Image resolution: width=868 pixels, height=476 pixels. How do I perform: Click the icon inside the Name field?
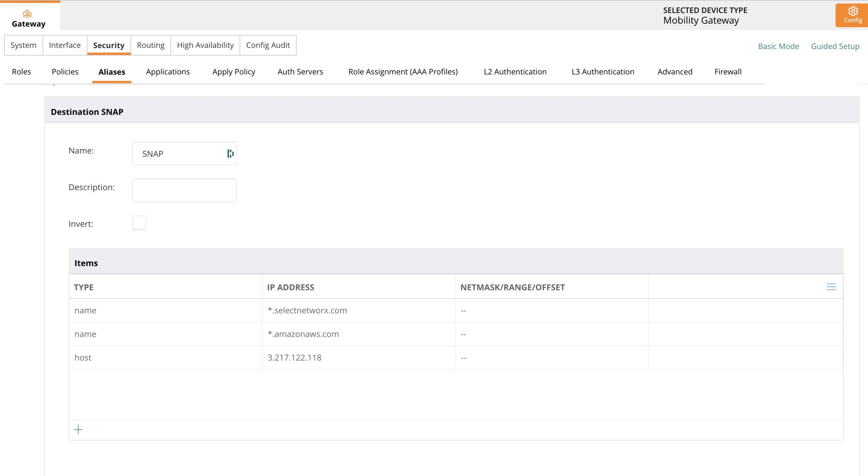click(x=230, y=154)
